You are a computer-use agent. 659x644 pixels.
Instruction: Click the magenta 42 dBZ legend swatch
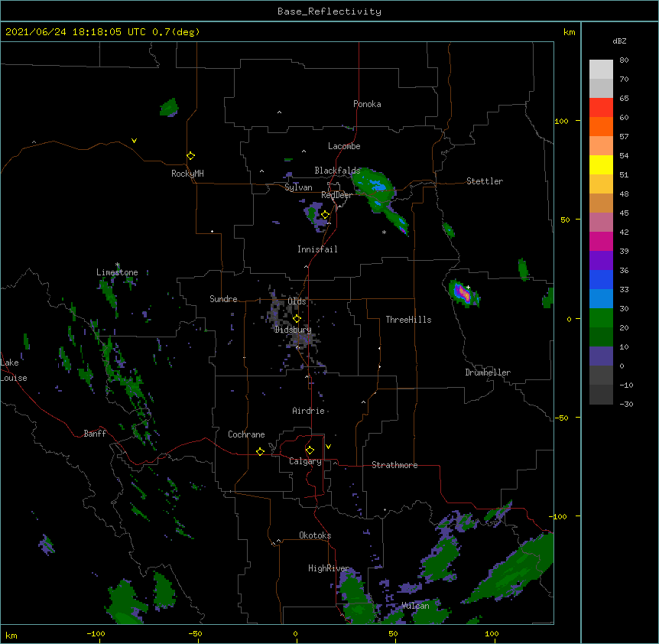tap(601, 241)
